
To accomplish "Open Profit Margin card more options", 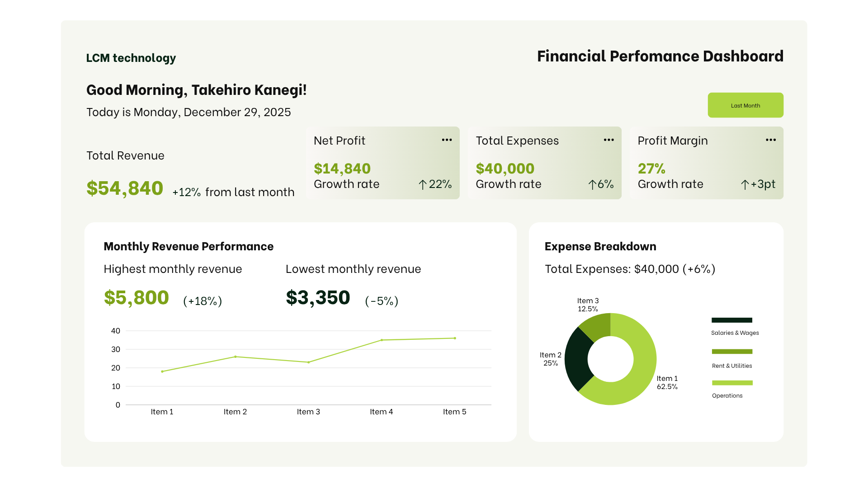I will tap(770, 140).
